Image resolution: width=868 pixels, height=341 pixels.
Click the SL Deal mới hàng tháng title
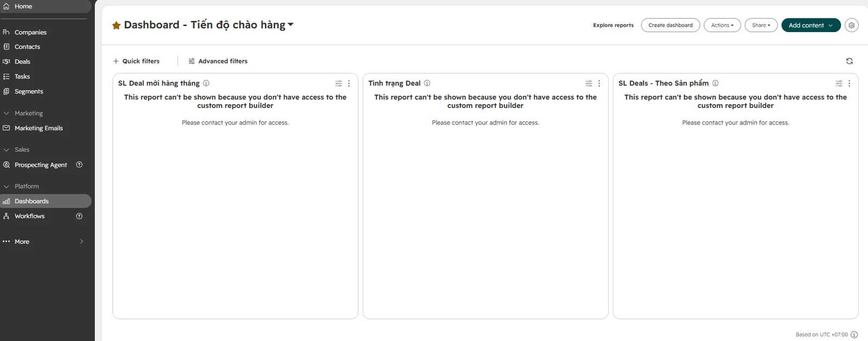[x=159, y=83]
